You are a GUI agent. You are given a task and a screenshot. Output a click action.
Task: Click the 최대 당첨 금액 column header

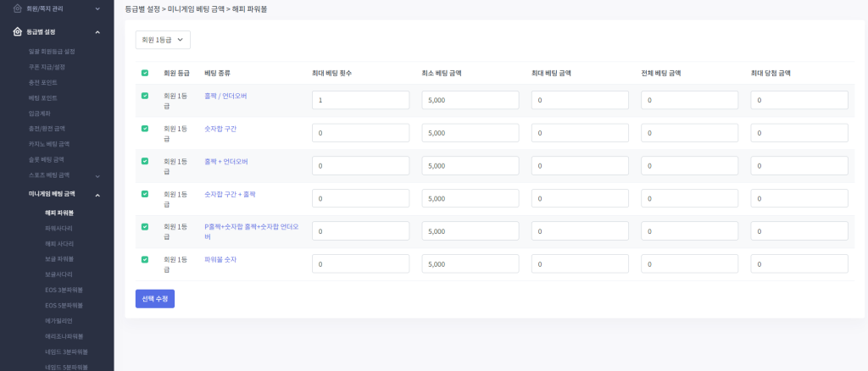(771, 73)
